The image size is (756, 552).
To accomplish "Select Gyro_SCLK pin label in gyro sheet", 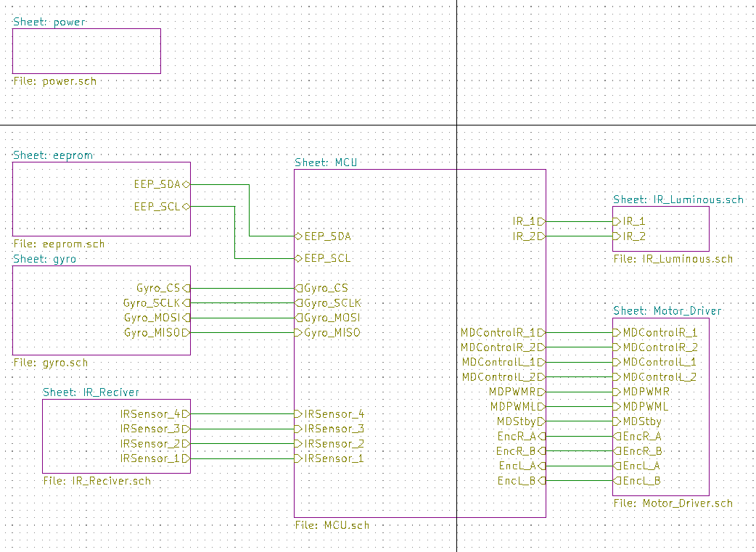I will 152,303.
